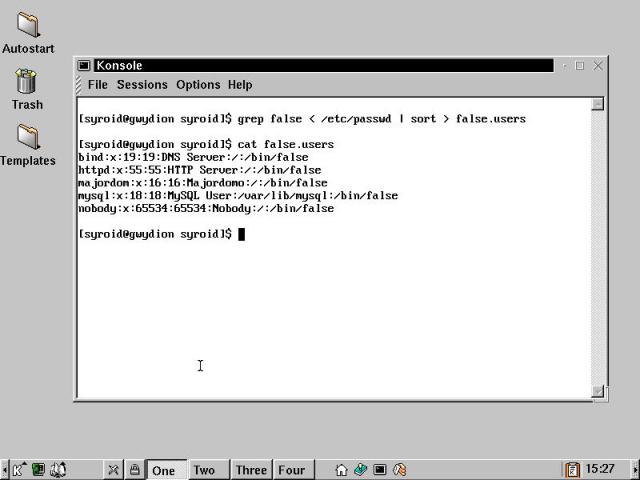
Task: Open the Options menu in Konsole
Action: tap(198, 85)
